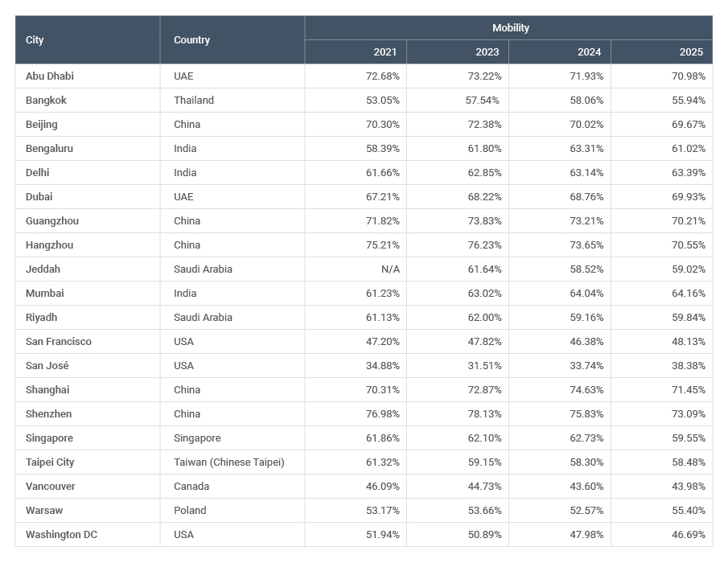Image resolution: width=728 pixels, height=563 pixels.
Task: Click Shenzhen's 2023 value 78.13%
Action: click(485, 414)
